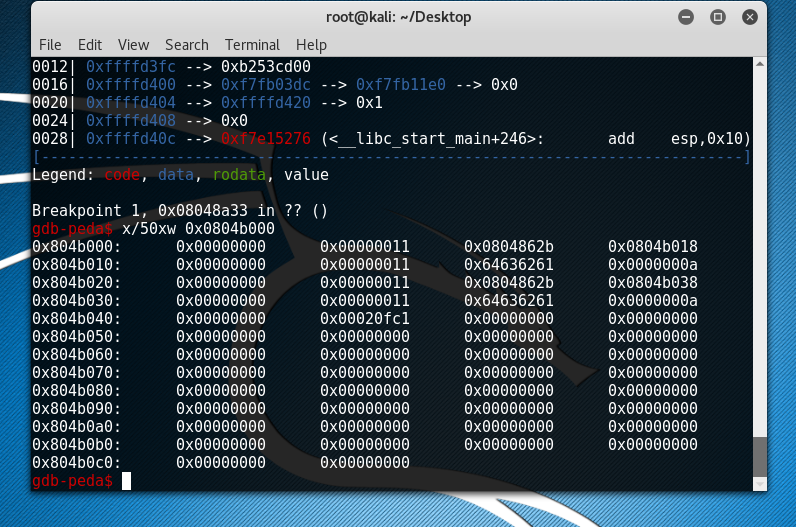Click the stack offset 0028 label
This screenshot has width=796, height=527.
coord(50,139)
